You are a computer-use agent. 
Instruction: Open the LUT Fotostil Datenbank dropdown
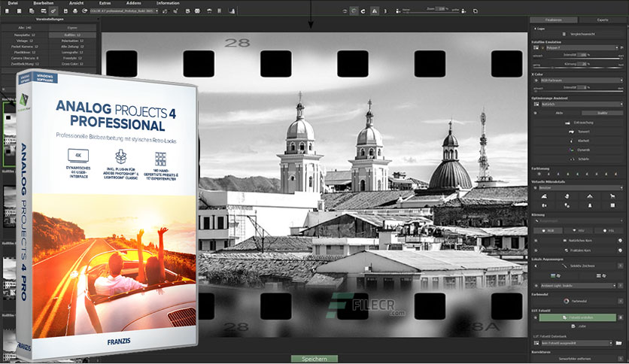(x=577, y=343)
